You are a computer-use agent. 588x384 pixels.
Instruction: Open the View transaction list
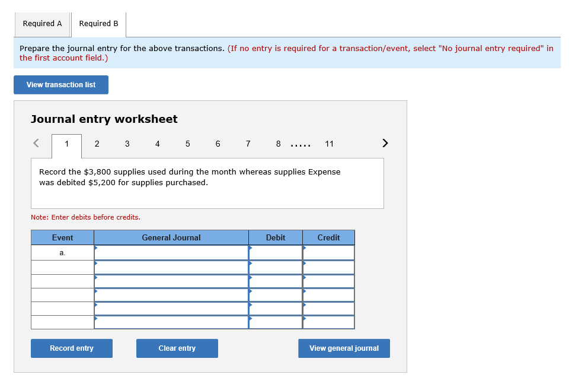pos(60,84)
